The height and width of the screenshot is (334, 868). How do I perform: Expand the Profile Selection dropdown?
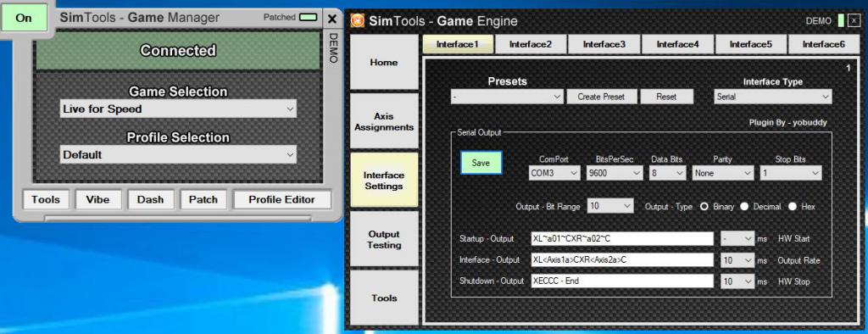(178, 155)
